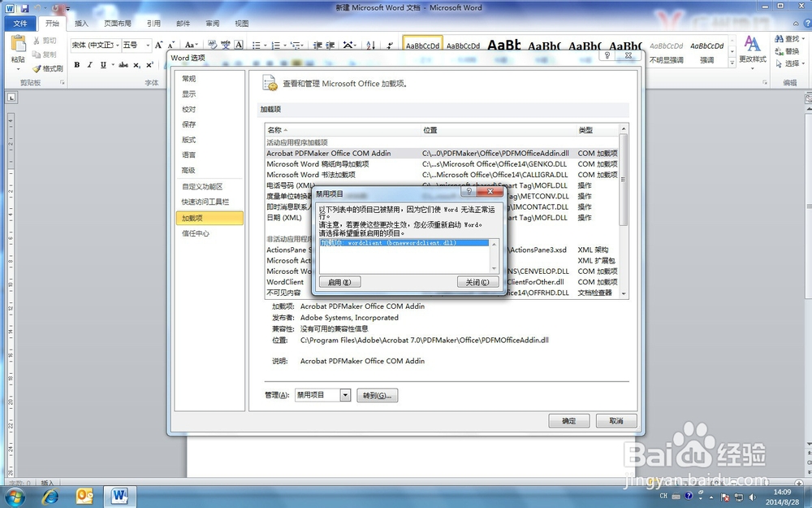
Task: Select the wordclient (bcnewwordclient.dll) list entry
Action: (404, 242)
